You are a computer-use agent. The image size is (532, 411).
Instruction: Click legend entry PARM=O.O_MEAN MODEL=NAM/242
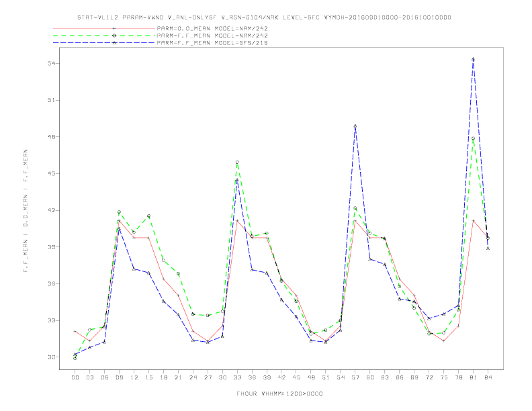pos(212,28)
